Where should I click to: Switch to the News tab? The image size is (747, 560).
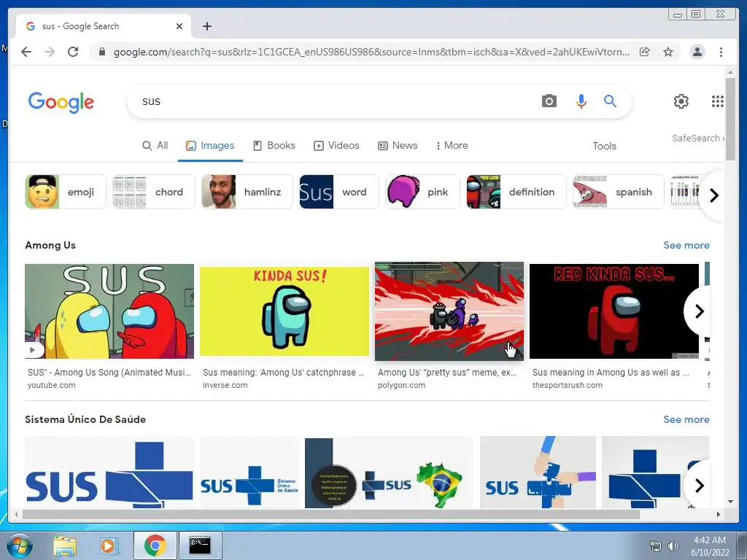click(398, 146)
